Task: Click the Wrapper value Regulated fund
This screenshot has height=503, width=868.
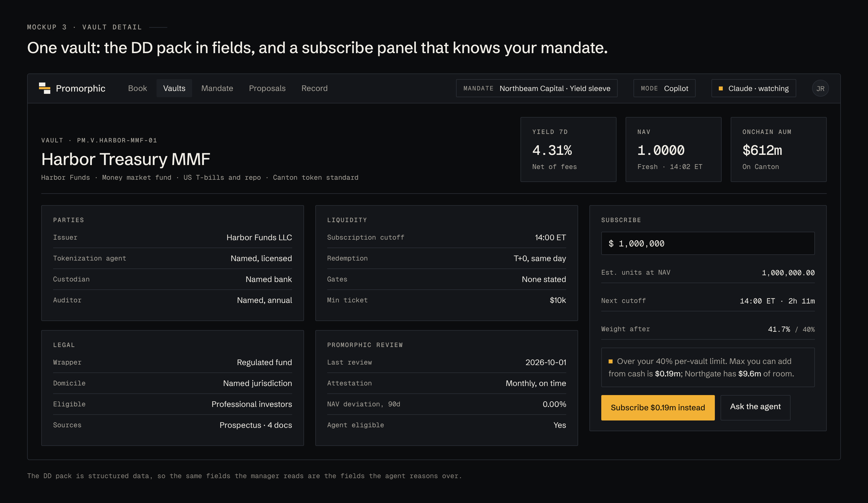Action: click(264, 363)
